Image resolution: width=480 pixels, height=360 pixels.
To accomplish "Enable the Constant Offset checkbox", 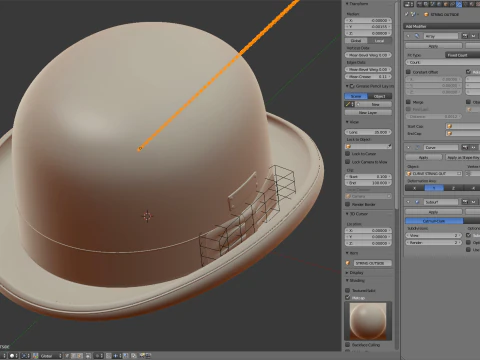I will click(408, 72).
